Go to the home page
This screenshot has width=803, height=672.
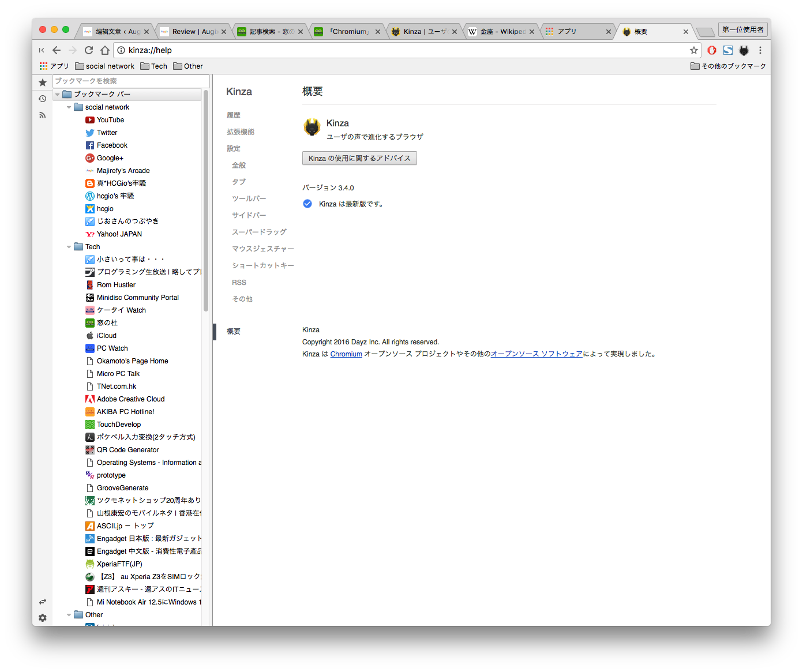104,50
